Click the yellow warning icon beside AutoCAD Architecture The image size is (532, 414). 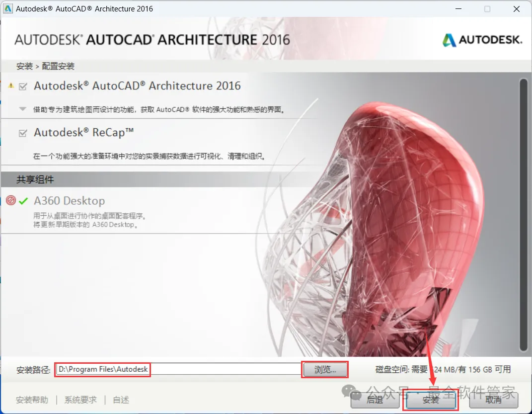(11, 85)
